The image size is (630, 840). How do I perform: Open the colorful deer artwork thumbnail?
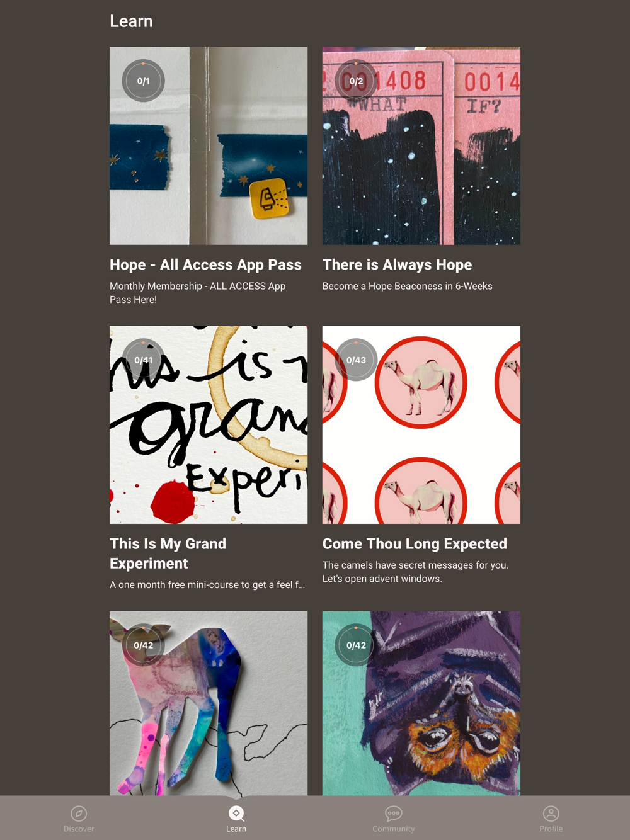209,703
